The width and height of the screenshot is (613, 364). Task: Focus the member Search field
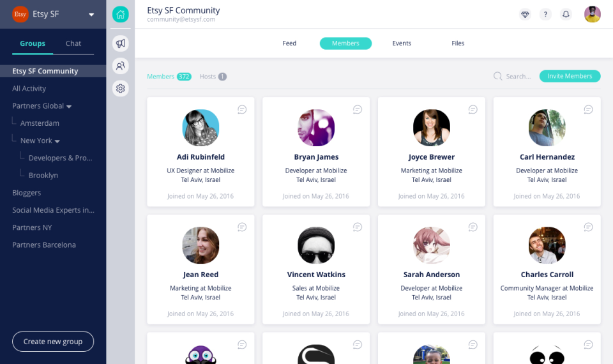point(513,76)
